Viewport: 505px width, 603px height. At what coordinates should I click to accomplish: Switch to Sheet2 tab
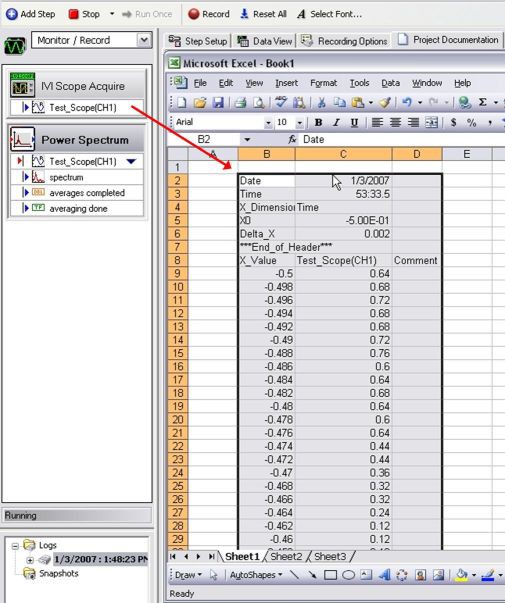pyautogui.click(x=286, y=556)
